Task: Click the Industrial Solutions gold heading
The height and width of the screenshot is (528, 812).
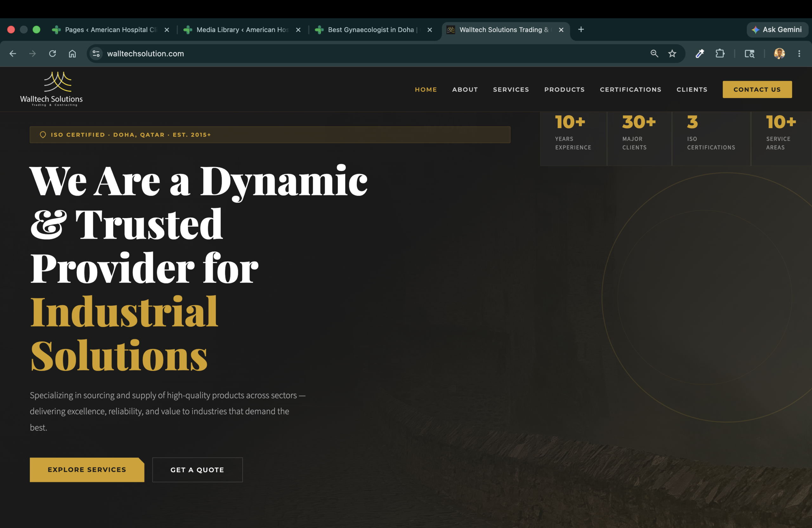Action: [124, 334]
